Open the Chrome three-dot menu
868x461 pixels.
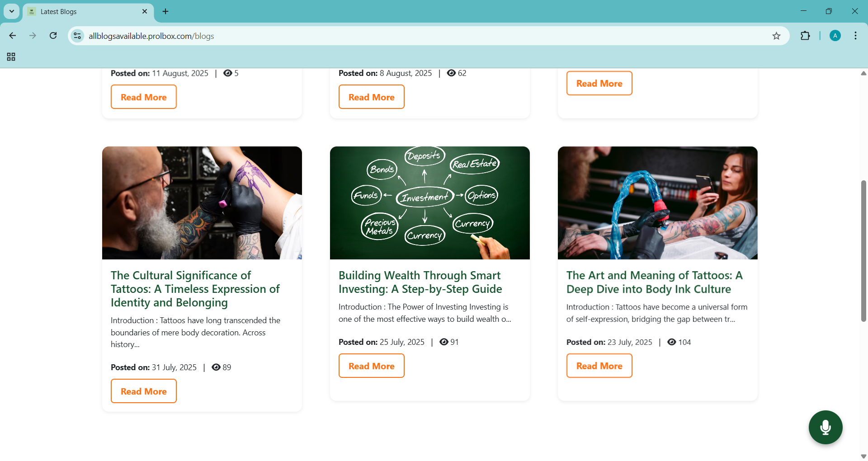pyautogui.click(x=855, y=36)
